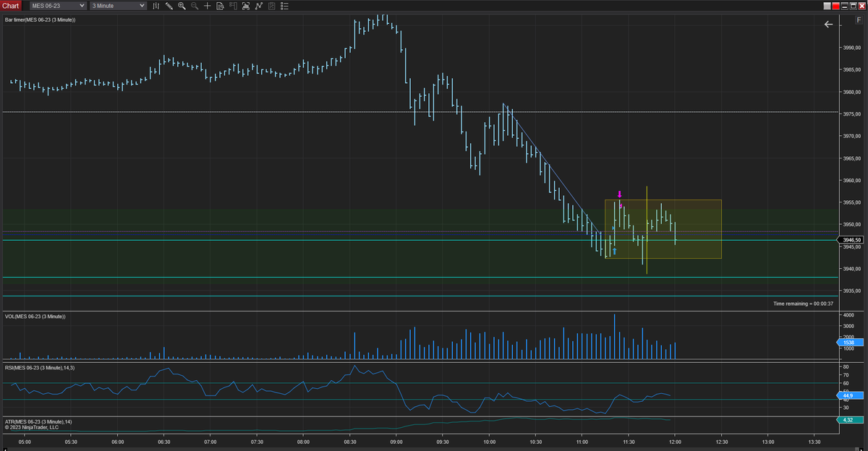This screenshot has width=868, height=451.
Task: Click the 4,32 ATR value marker
Action: 849,420
